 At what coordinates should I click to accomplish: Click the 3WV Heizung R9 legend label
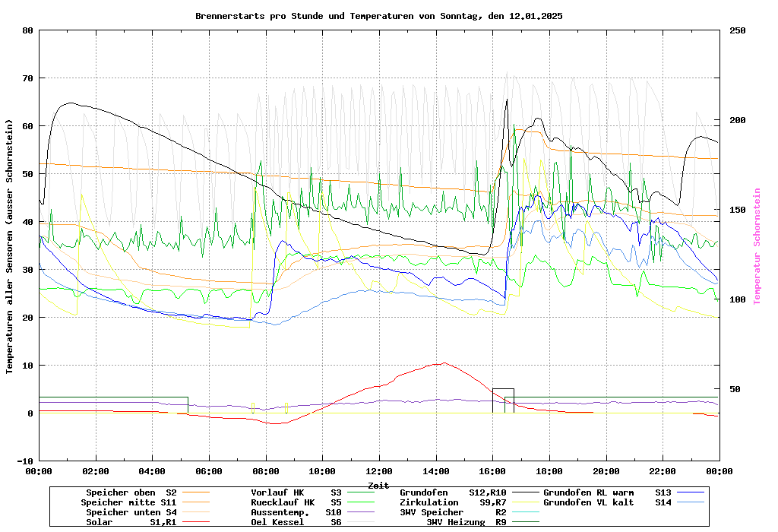(x=466, y=523)
